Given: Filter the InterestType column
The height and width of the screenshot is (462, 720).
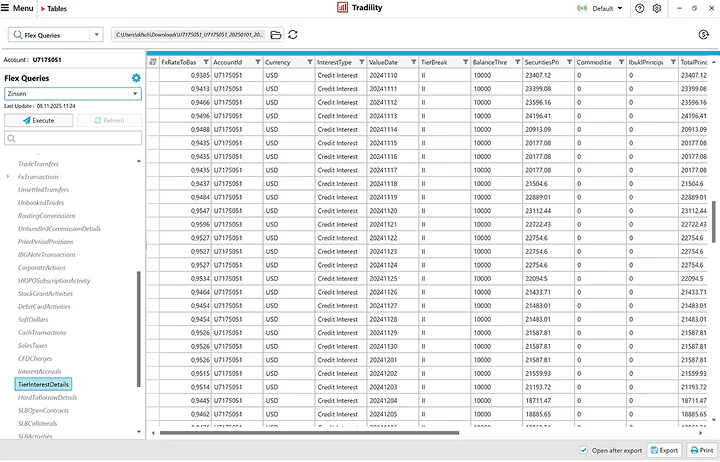Looking at the screenshot, I should point(361,62).
